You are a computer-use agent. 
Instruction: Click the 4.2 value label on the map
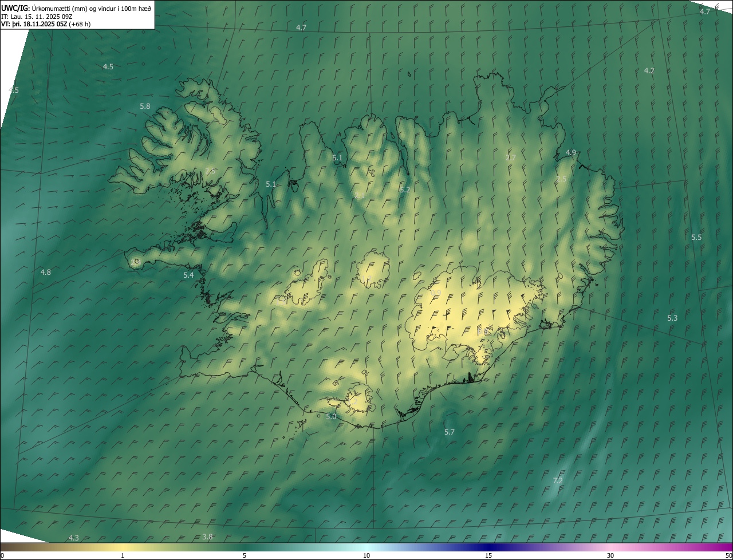649,71
